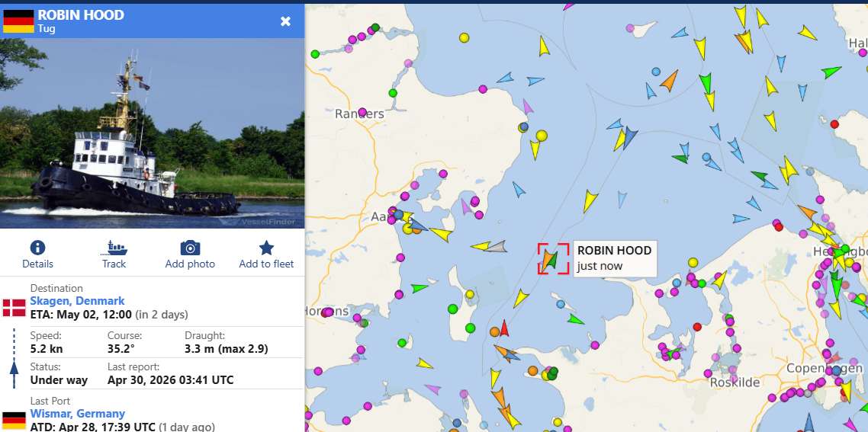Click the German flag in panel header

pos(18,21)
